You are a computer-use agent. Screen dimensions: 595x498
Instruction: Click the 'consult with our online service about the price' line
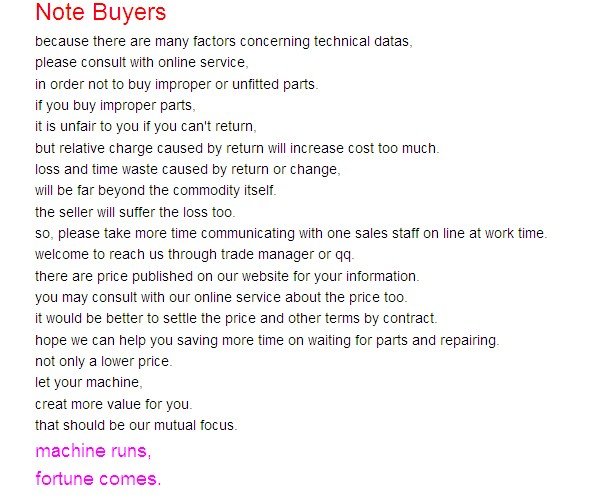pyautogui.click(x=221, y=297)
